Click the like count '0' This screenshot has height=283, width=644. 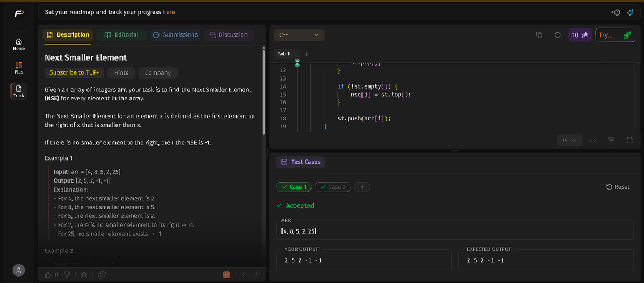point(57,274)
